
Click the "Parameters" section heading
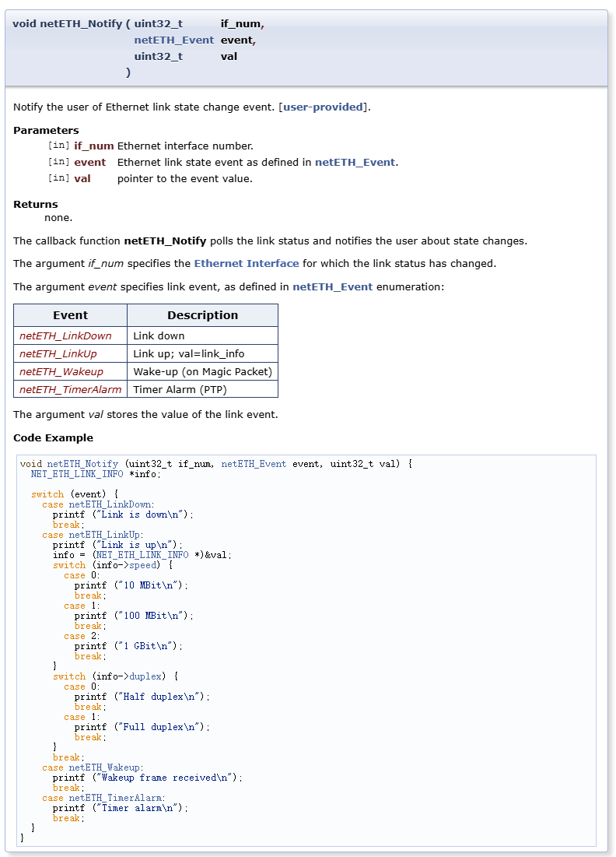point(46,130)
